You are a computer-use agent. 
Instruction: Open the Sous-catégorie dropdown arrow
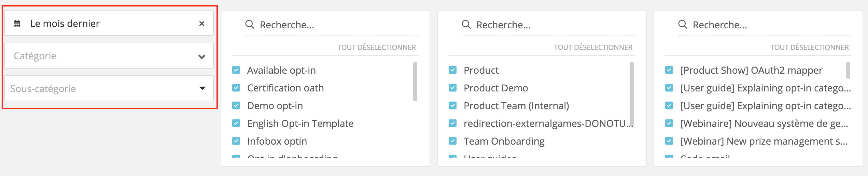[x=202, y=89]
